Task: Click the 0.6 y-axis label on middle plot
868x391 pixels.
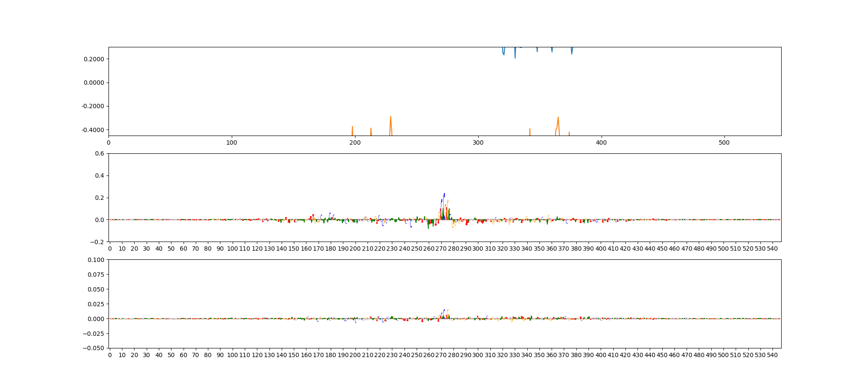Action: (x=100, y=153)
